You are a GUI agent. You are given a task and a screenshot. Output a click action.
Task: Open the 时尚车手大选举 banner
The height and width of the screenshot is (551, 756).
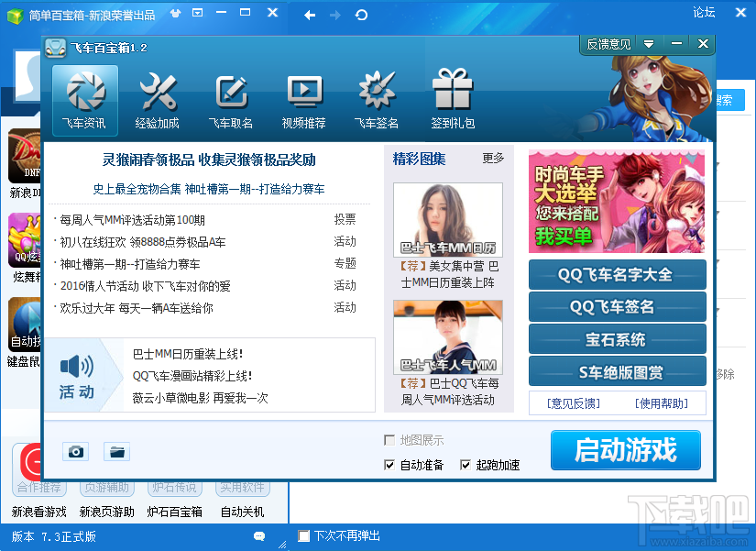[617, 201]
